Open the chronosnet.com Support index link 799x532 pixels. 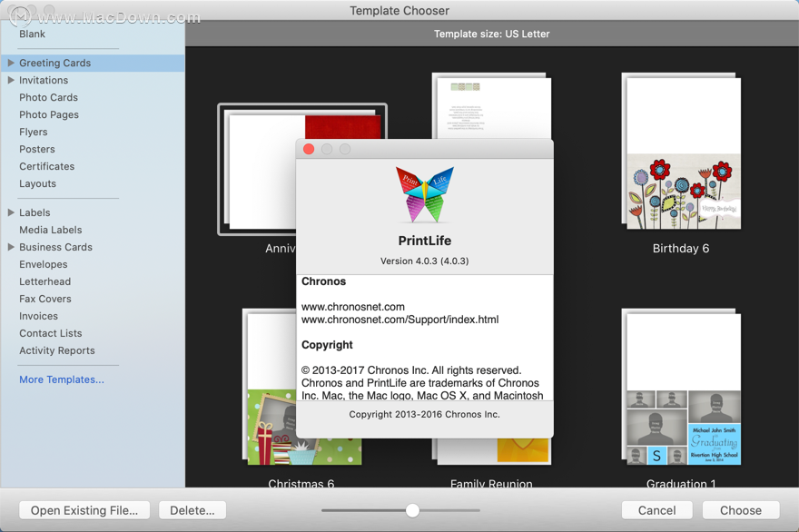(x=400, y=320)
